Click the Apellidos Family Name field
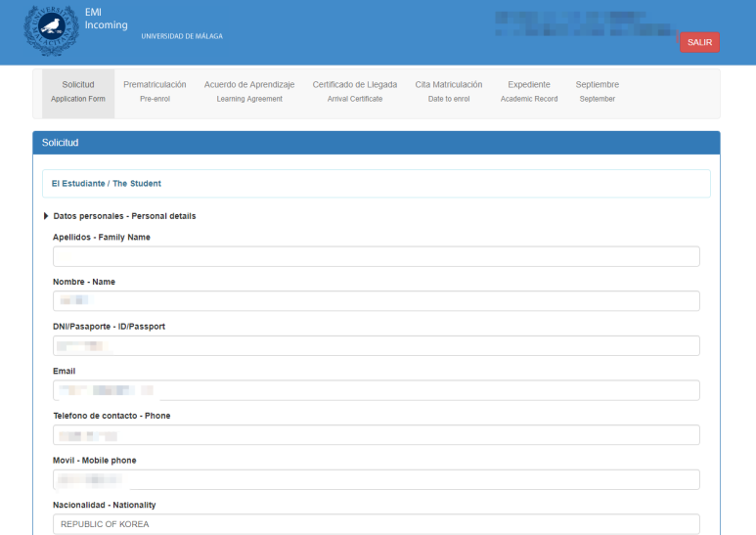This screenshot has height=535, width=756. (376, 256)
